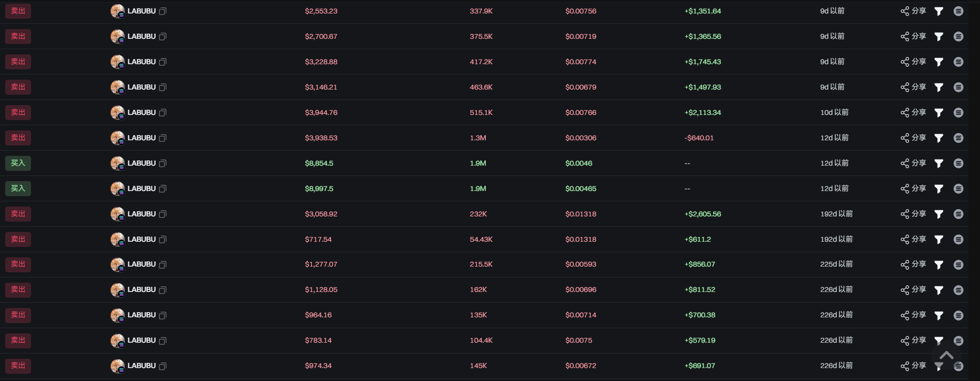
Task: Open LABUBU token from $2,700.67 row
Action: [141, 36]
